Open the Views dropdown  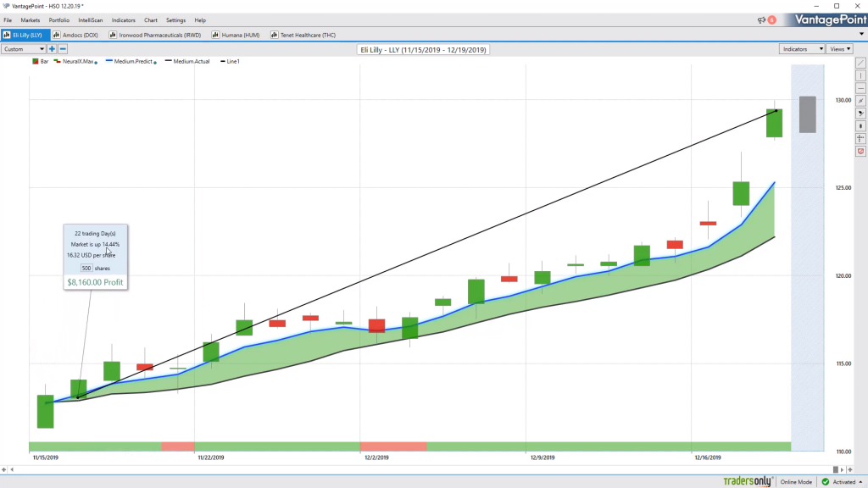[840, 49]
